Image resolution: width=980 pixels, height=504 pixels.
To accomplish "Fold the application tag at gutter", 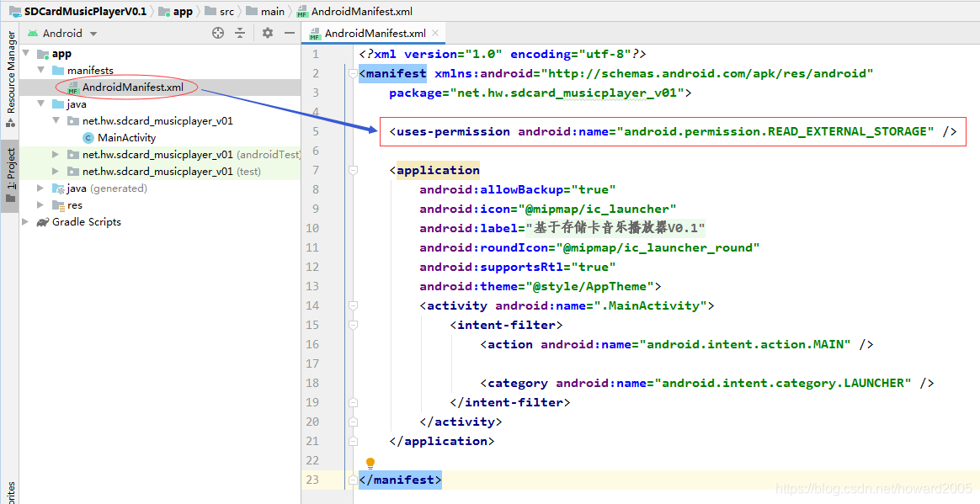I will point(353,170).
